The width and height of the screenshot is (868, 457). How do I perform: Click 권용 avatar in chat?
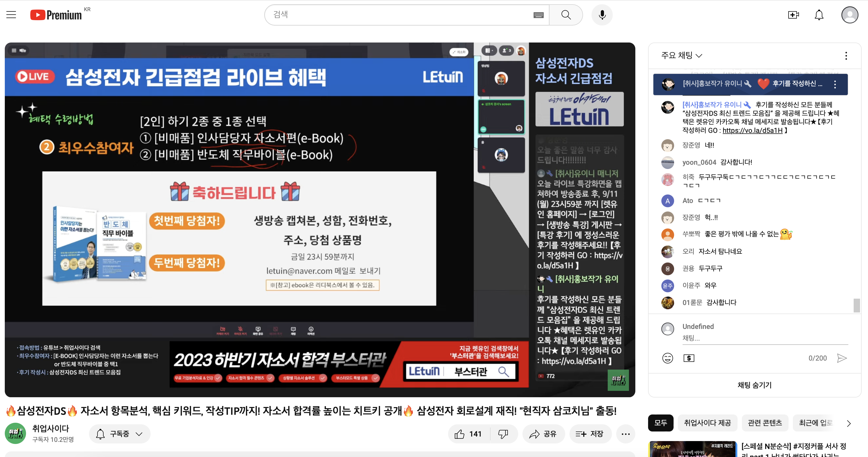[x=667, y=269]
